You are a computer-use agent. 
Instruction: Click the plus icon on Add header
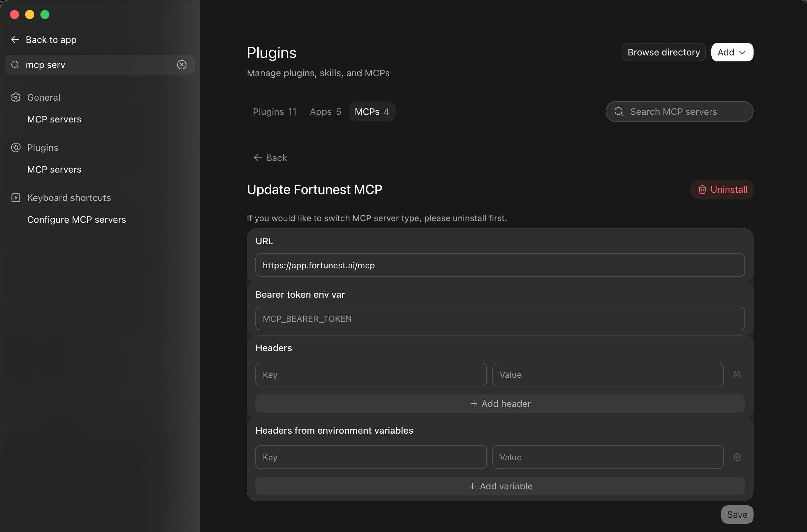[x=474, y=404]
